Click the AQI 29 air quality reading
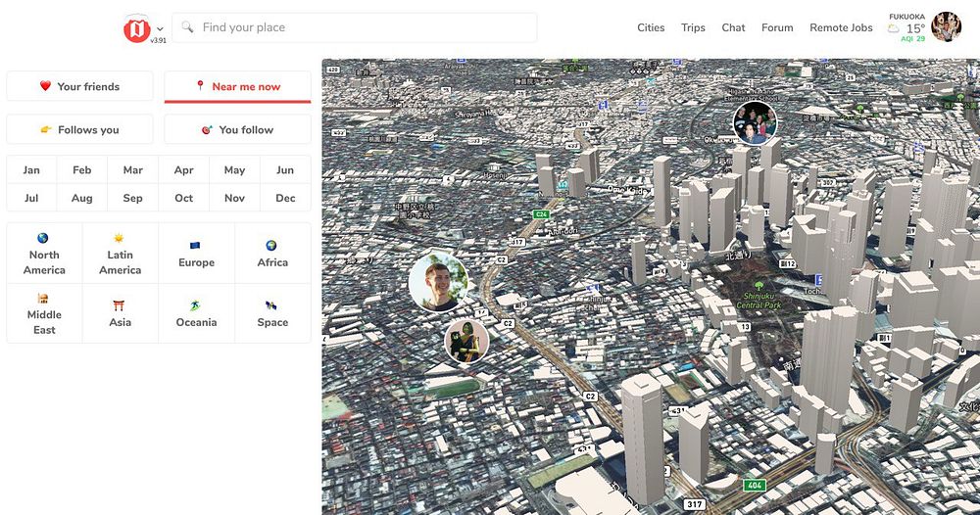Image resolution: width=980 pixels, height=515 pixels. click(912, 39)
